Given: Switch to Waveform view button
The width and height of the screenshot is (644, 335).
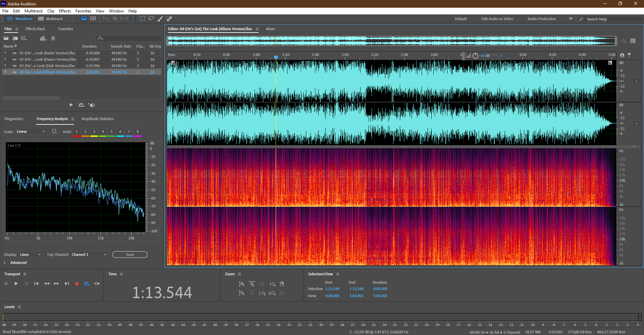Looking at the screenshot, I should click(x=20, y=19).
